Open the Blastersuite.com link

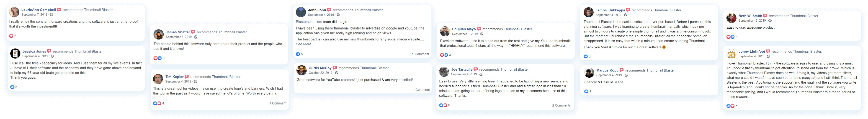click(x=309, y=22)
